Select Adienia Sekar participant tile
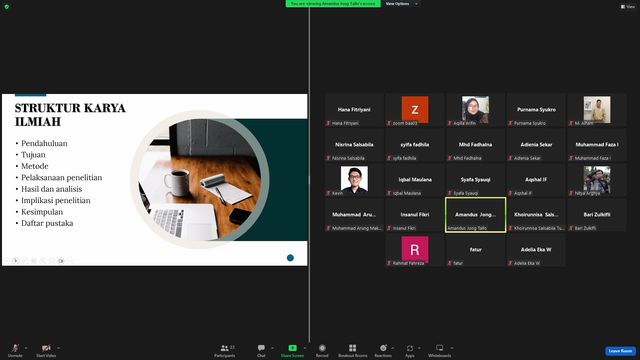 pyautogui.click(x=536, y=145)
